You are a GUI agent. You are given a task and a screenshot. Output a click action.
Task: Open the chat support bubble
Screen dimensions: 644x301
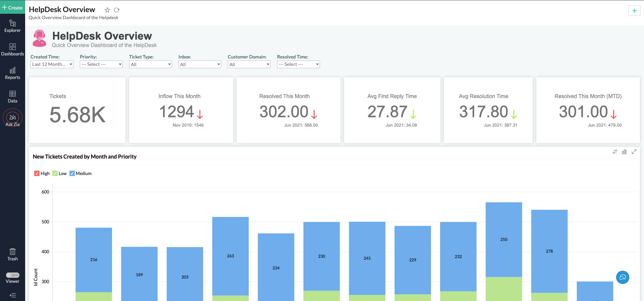[x=623, y=277]
